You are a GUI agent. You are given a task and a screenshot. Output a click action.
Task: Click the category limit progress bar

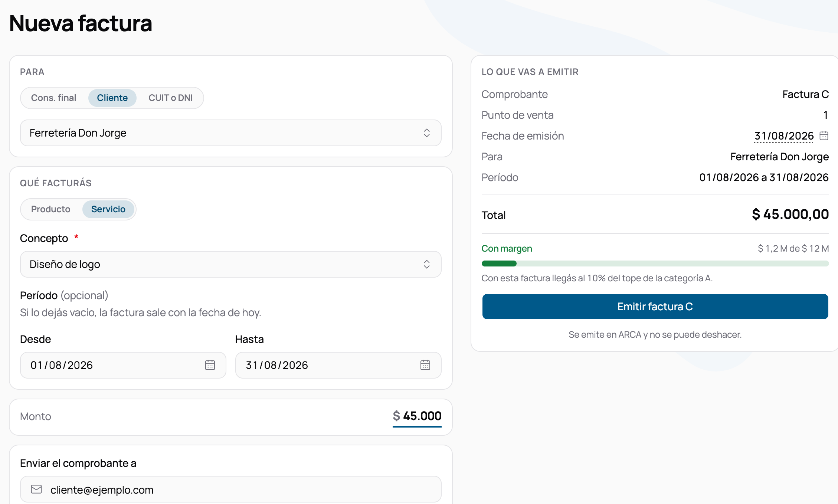coord(655,264)
